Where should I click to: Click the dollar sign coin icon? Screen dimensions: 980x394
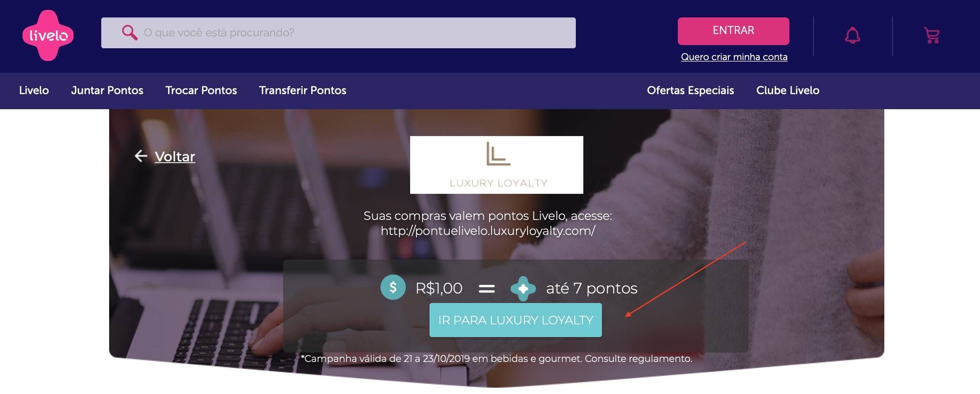(393, 288)
